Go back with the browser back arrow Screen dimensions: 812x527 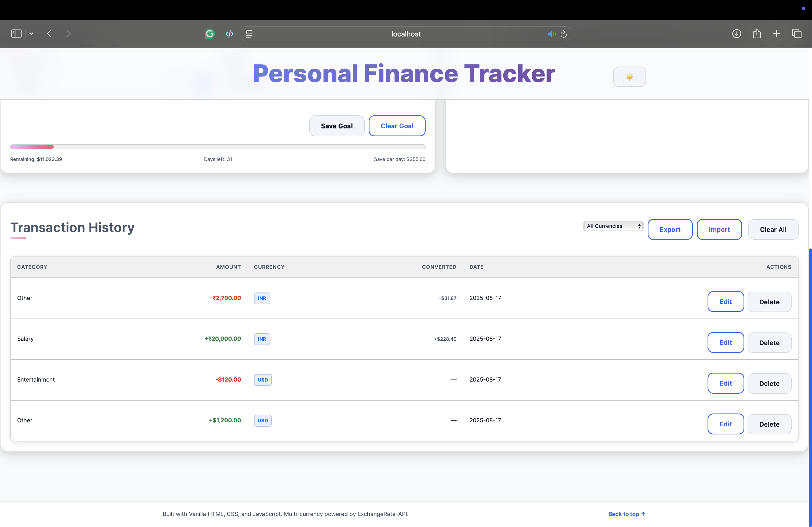coord(49,33)
